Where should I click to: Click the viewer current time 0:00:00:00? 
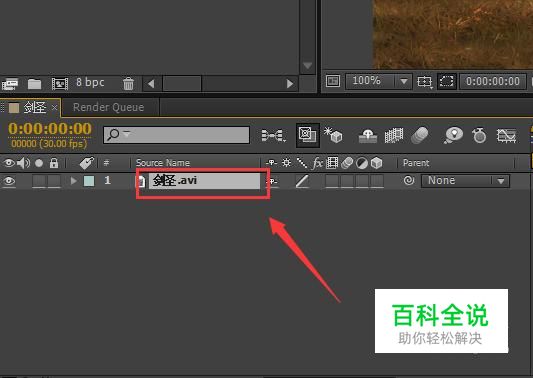(x=493, y=82)
